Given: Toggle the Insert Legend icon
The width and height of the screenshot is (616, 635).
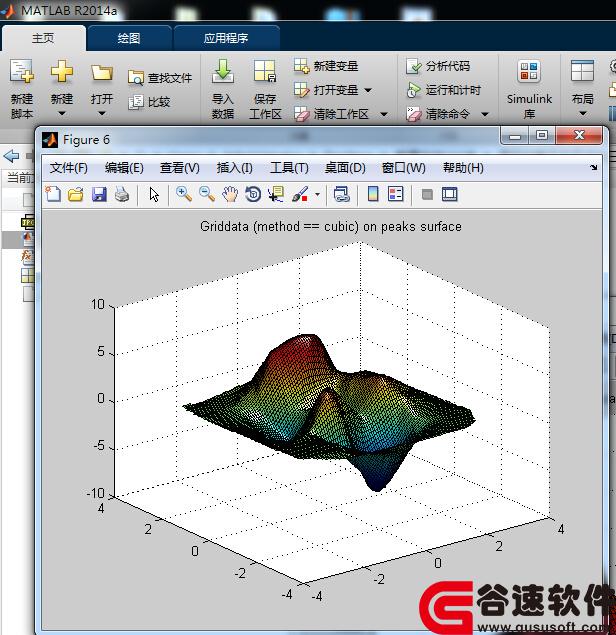Looking at the screenshot, I should 396,194.
